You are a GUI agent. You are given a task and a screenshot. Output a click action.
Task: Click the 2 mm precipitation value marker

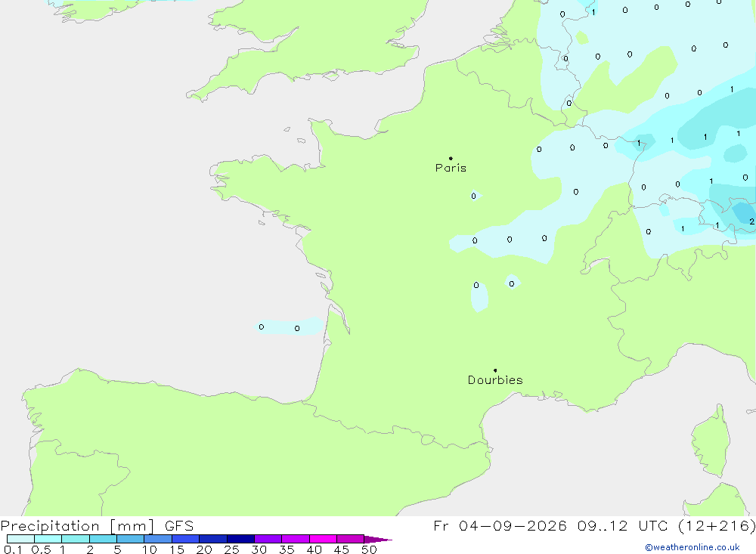pos(751,221)
